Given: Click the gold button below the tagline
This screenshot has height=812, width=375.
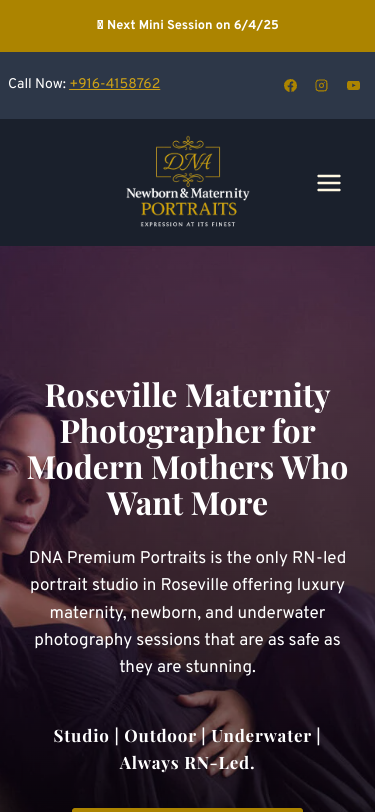Looking at the screenshot, I should (187, 809).
